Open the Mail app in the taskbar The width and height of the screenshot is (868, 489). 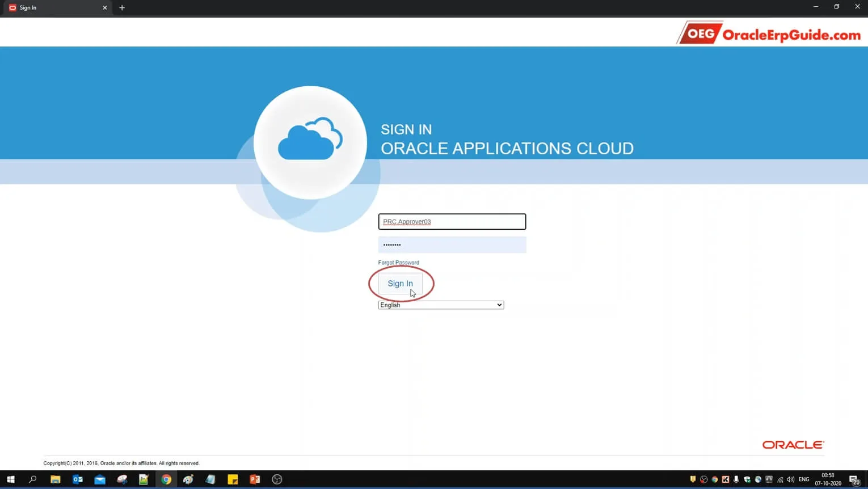point(100,479)
